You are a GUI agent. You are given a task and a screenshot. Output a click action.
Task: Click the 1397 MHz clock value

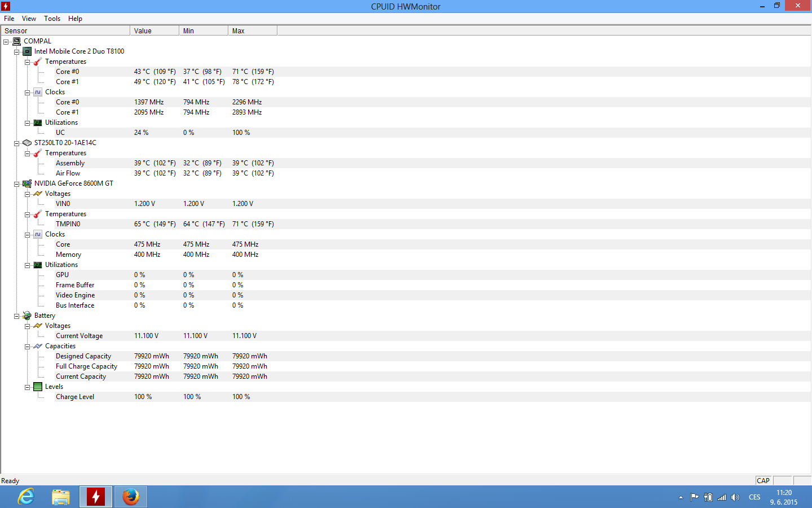coord(149,102)
